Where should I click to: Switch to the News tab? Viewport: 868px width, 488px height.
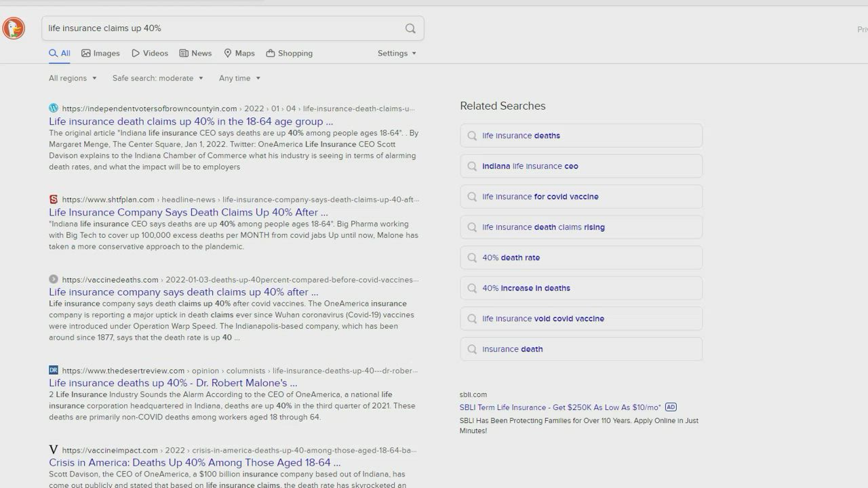tap(195, 54)
